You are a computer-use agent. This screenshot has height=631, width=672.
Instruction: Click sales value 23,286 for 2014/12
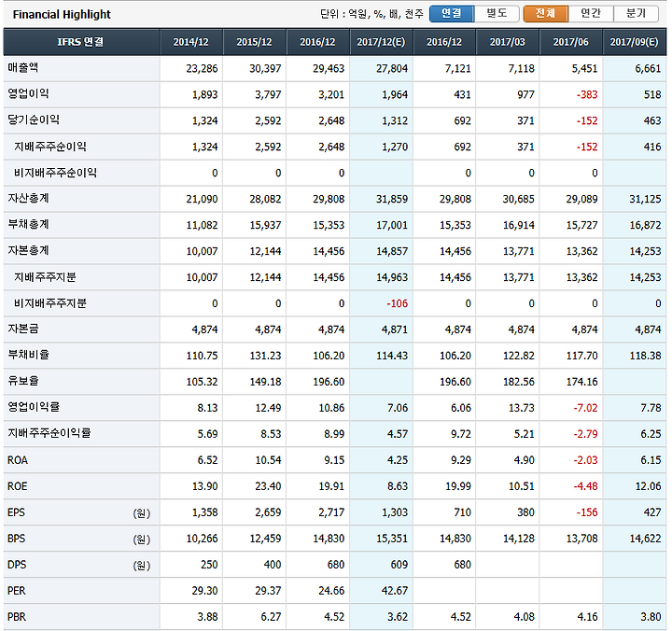[202, 68]
